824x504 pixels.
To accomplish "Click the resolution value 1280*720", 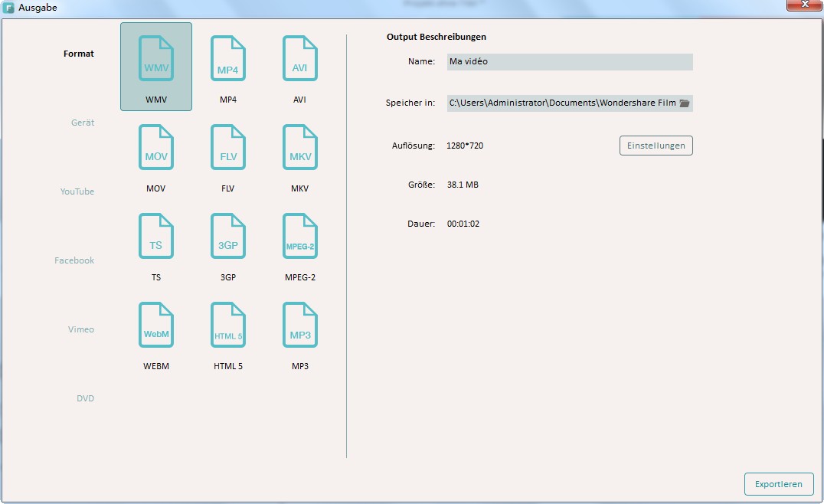I will 465,146.
